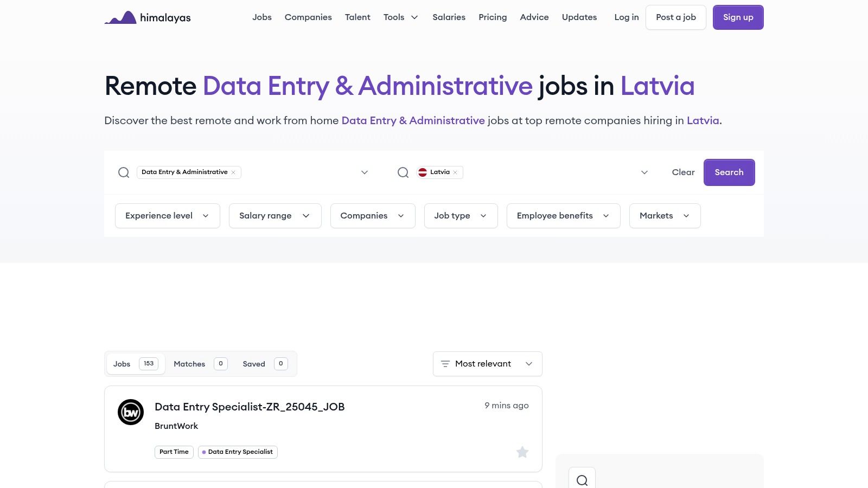Open the BruntWork company name link
Image resolution: width=868 pixels, height=488 pixels.
176,426
